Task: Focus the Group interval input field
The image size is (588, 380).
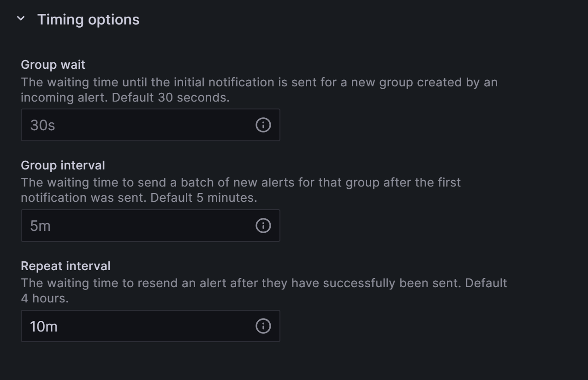Action: point(150,226)
